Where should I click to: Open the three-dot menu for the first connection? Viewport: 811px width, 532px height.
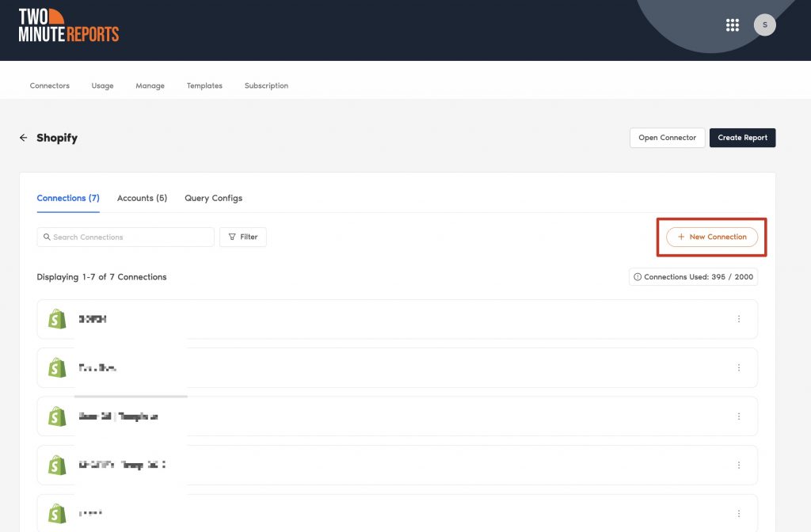tap(738, 319)
